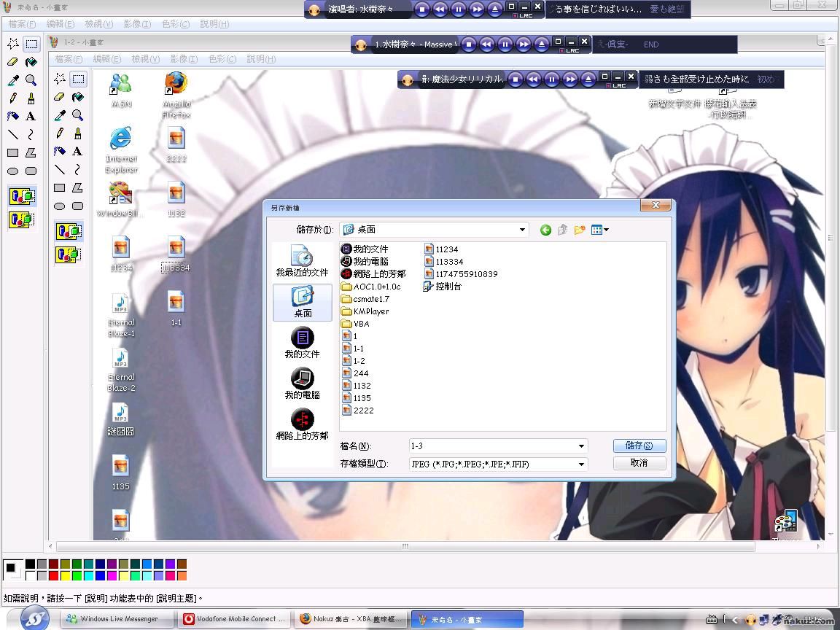Go up one folder level in the save dialog

562,230
